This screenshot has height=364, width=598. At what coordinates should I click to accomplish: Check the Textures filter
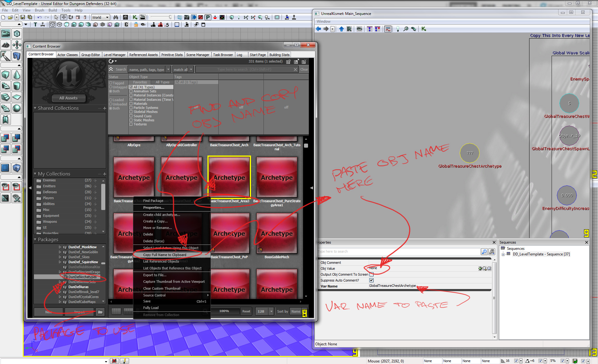point(131,124)
